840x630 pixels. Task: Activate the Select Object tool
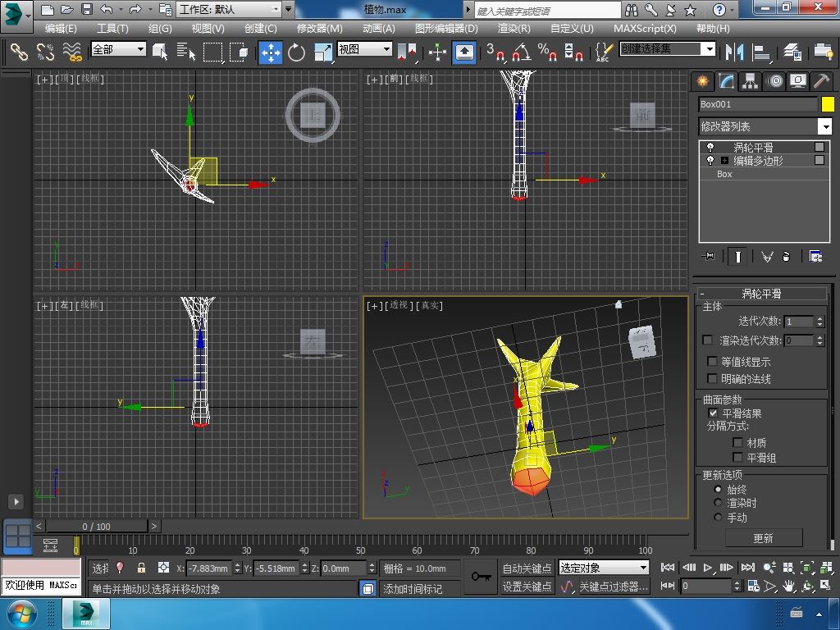click(160, 52)
